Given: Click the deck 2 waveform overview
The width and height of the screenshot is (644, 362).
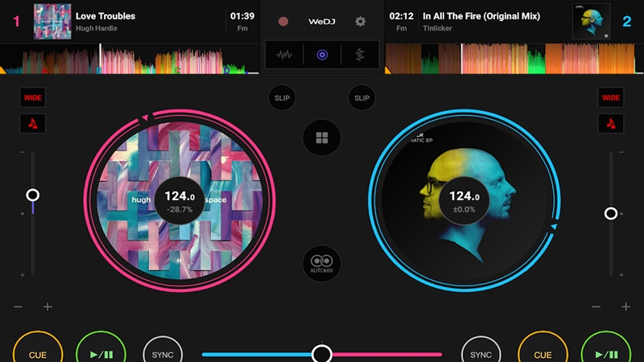Looking at the screenshot, I should (x=514, y=59).
